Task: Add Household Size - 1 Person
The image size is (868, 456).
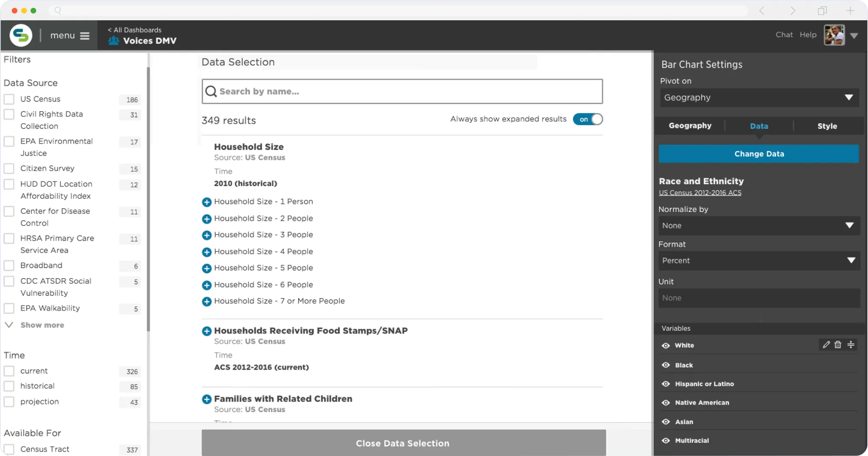Action: tap(207, 202)
